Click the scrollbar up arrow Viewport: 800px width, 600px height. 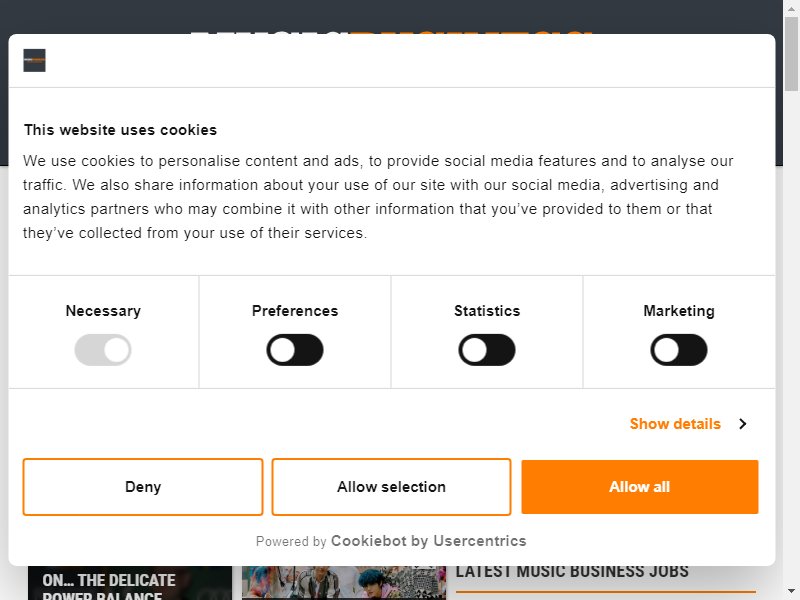(791, 8)
